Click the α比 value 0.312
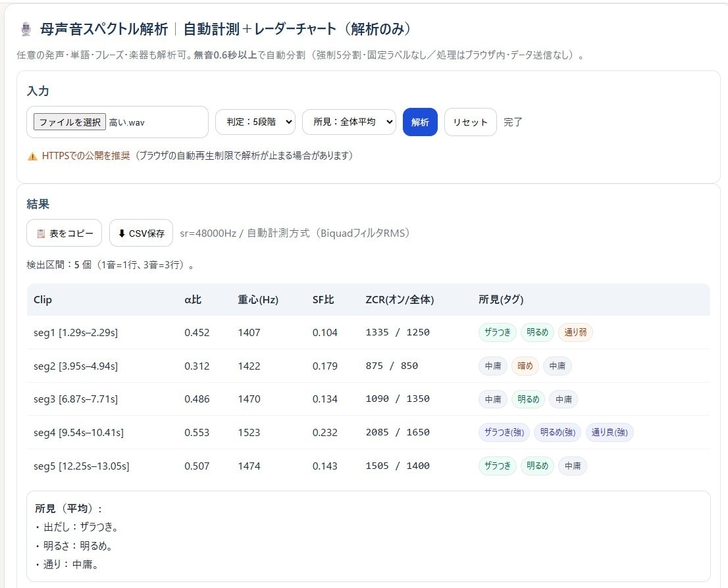 [x=197, y=366]
